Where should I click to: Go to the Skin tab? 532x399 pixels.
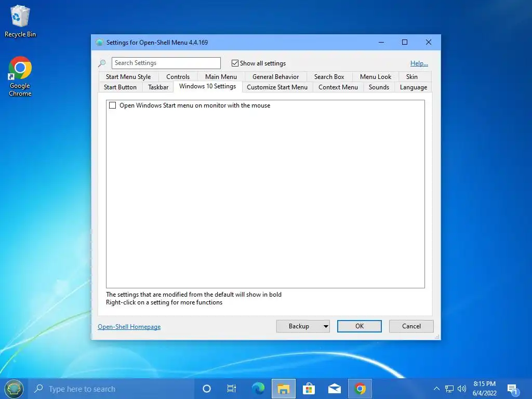click(412, 77)
